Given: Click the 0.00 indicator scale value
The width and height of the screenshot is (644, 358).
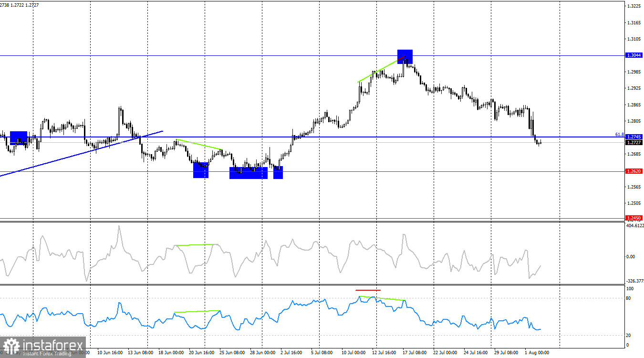Looking at the screenshot, I should coord(631,256).
